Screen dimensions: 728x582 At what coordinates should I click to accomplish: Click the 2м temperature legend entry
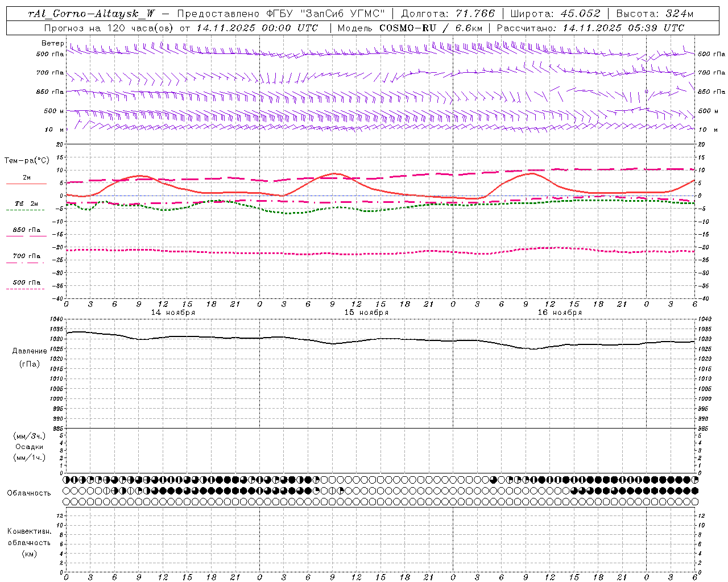pyautogui.click(x=27, y=178)
